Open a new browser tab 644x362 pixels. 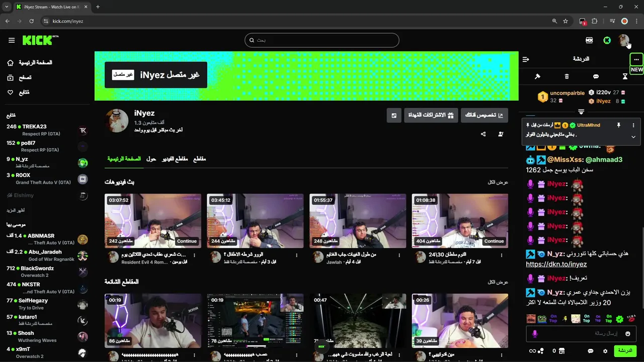tap(98, 7)
